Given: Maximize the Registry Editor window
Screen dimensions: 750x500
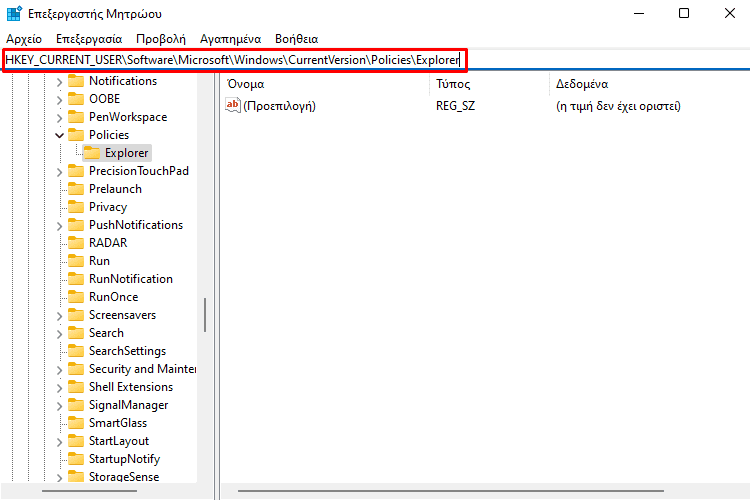Looking at the screenshot, I should click(x=684, y=13).
